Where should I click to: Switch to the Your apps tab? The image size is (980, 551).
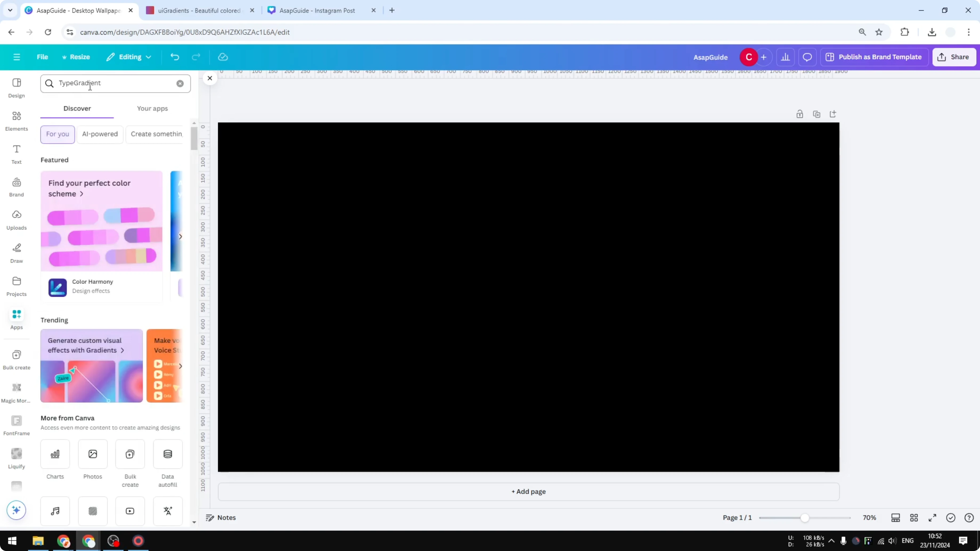[x=152, y=108]
